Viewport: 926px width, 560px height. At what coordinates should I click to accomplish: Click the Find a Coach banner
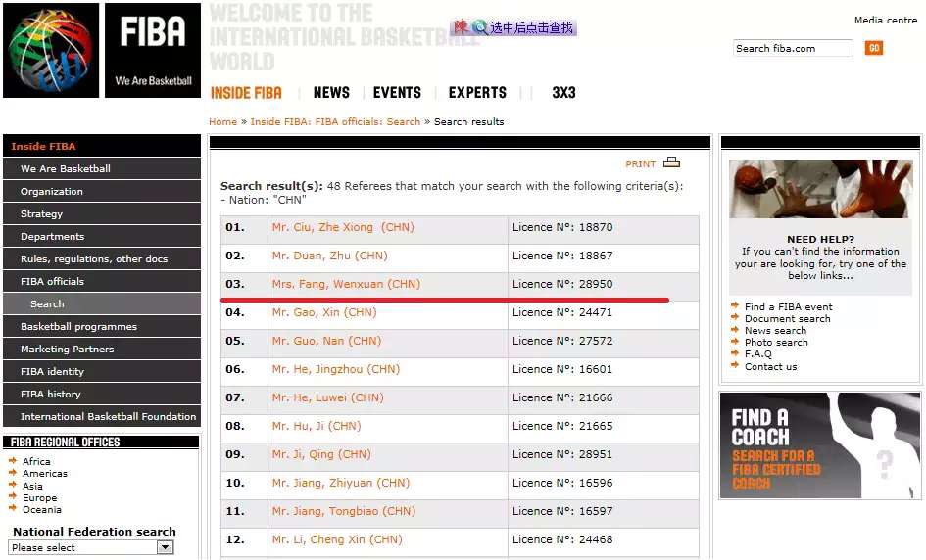(819, 445)
